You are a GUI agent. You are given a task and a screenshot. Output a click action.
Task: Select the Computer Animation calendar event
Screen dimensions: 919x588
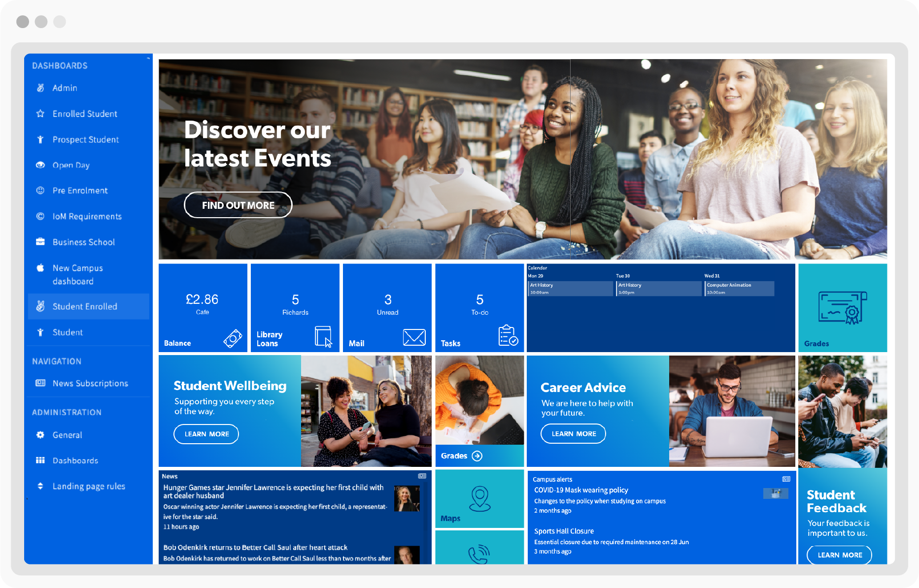(740, 289)
